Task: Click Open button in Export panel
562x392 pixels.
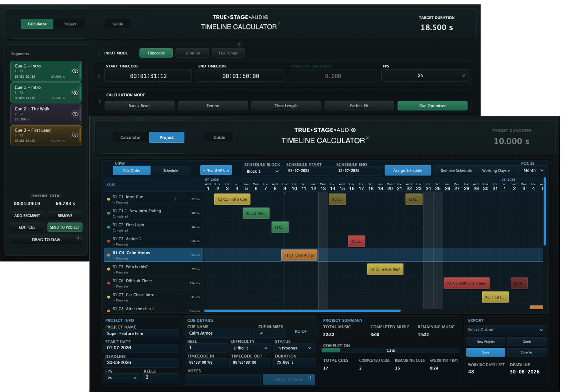Action: coord(527,342)
